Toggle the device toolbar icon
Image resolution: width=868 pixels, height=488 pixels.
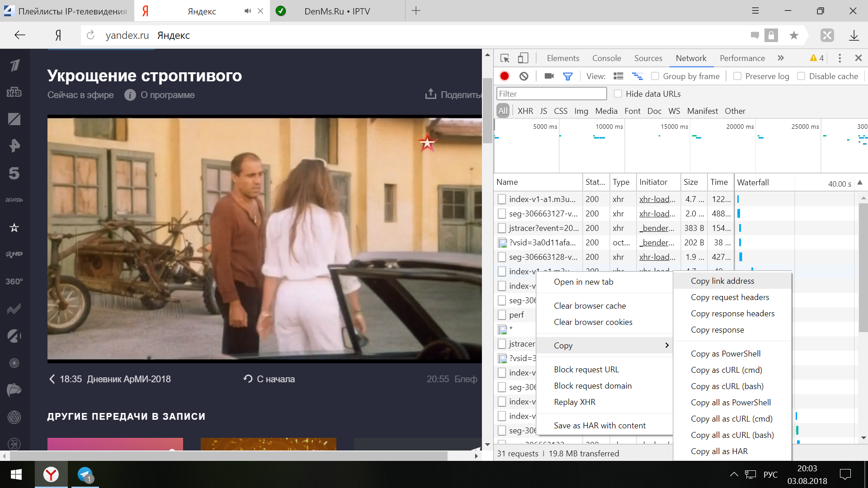tap(523, 58)
